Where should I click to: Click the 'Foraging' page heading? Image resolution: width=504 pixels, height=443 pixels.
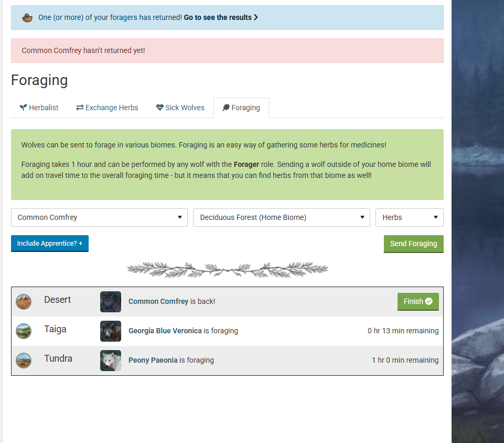coord(39,80)
